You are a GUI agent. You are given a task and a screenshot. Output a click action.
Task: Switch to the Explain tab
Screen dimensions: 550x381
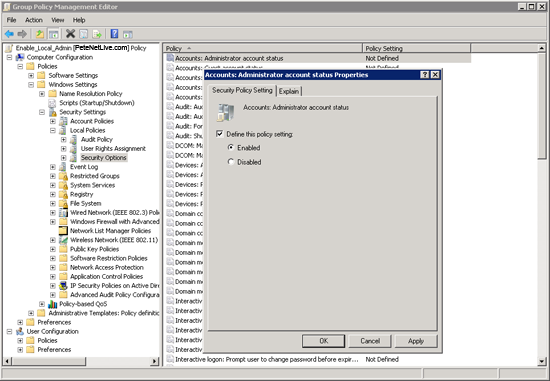pos(289,91)
